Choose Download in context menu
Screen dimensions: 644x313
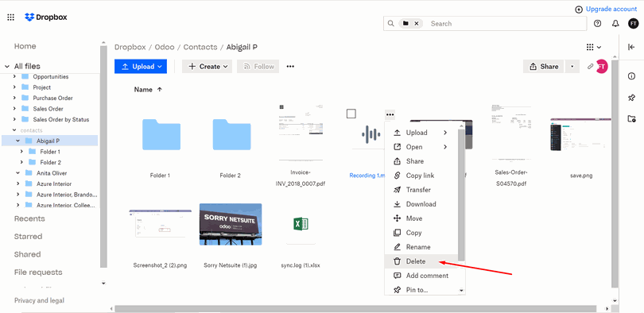(x=421, y=204)
